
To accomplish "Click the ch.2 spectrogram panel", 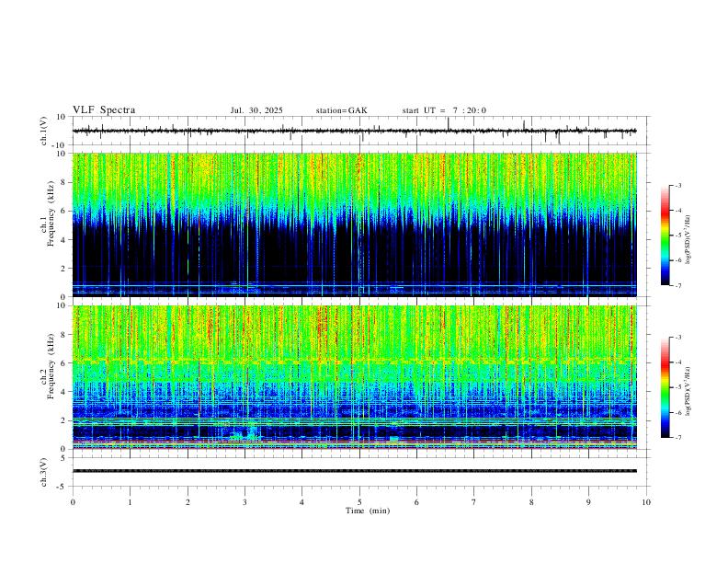I will tap(355, 377).
